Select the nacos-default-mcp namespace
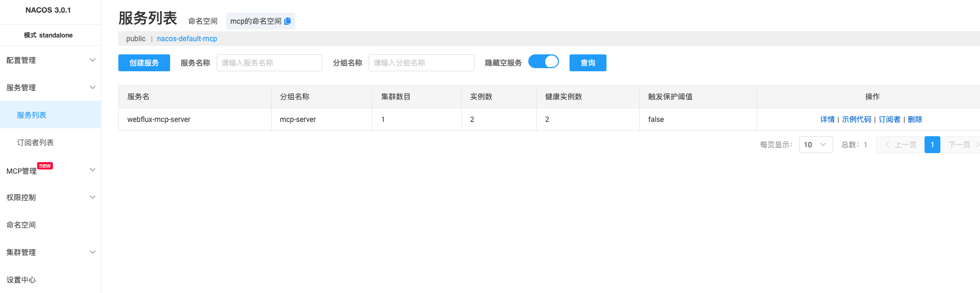980x293 pixels. [187, 39]
